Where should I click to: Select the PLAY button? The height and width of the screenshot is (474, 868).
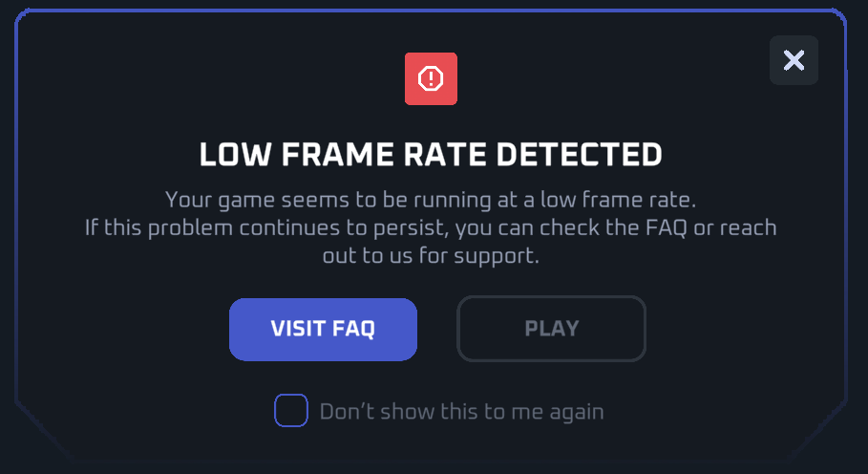coord(551,329)
